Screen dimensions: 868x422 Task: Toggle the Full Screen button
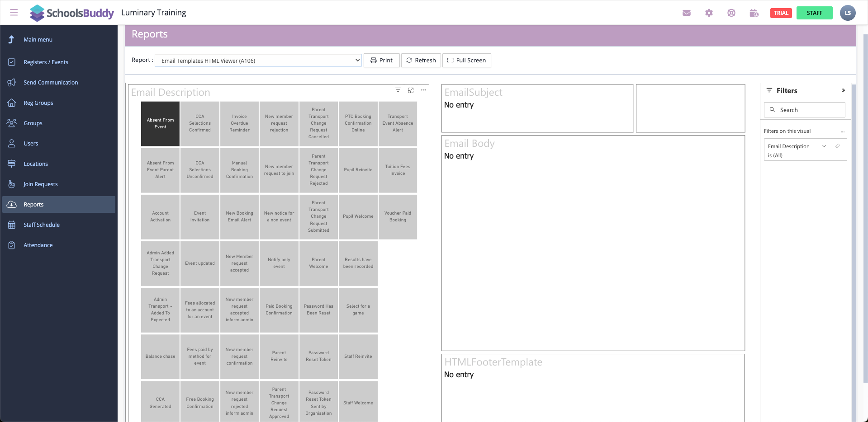click(x=466, y=61)
